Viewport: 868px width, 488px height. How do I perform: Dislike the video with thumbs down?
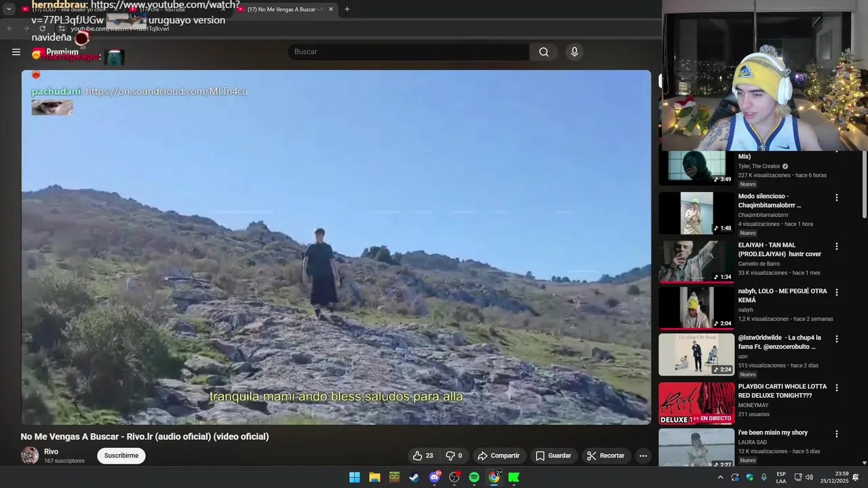(x=454, y=455)
